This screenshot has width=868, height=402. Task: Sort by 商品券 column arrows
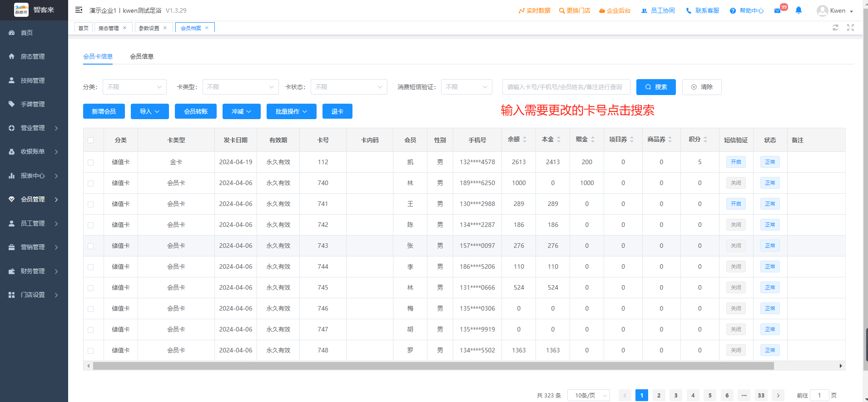pyautogui.click(x=670, y=140)
